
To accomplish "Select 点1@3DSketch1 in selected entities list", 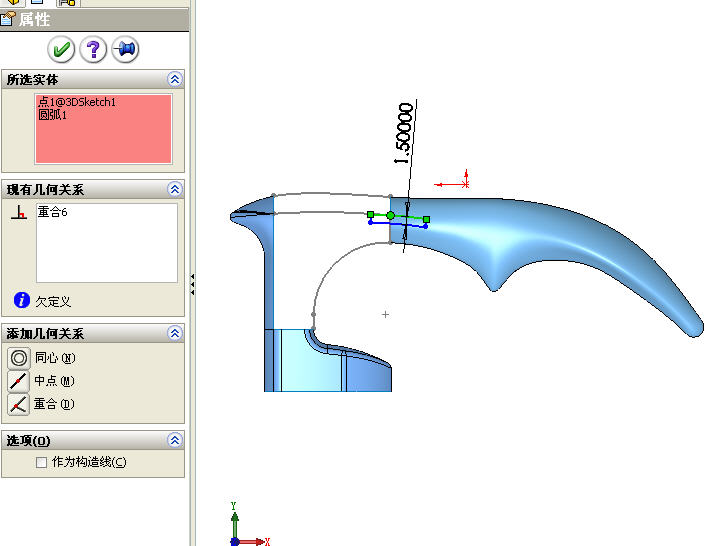I will click(x=77, y=102).
